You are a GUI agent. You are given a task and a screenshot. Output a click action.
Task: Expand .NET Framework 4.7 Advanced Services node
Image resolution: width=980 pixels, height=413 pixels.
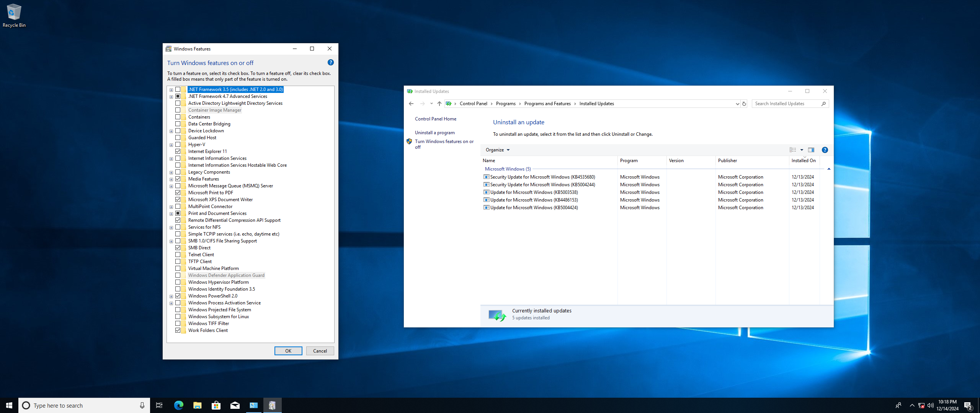point(171,97)
